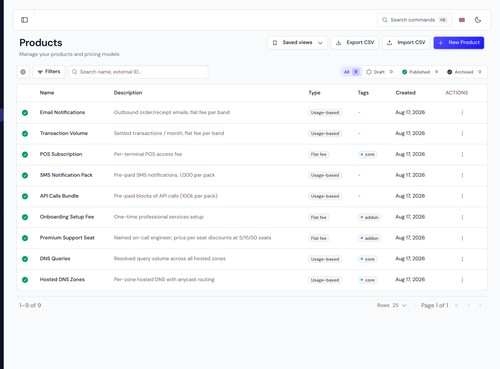
Task: Click Usage-based type badge of Email Notifications
Action: click(325, 113)
